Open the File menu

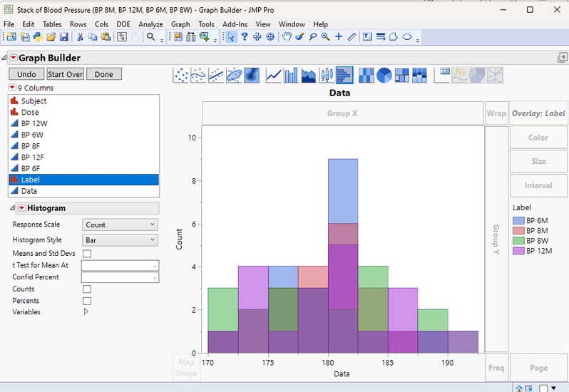(9, 24)
